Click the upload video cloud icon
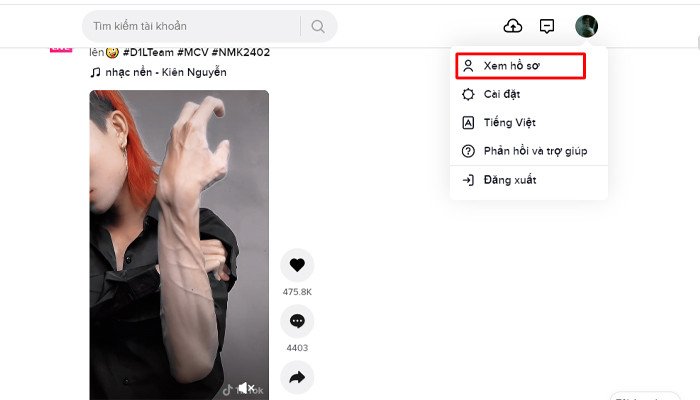Screen dimensions: 700x400 (512, 26)
